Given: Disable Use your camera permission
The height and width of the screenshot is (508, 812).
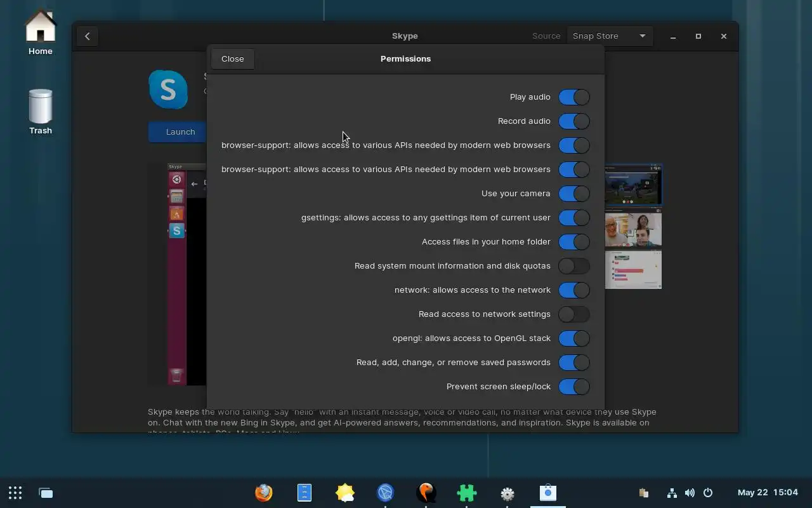Looking at the screenshot, I should coord(574,194).
